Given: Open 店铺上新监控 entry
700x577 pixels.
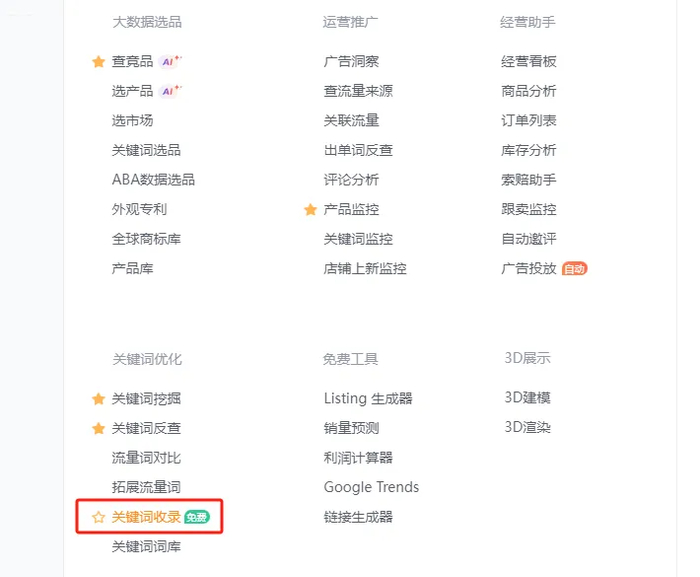Looking at the screenshot, I should tap(365, 269).
